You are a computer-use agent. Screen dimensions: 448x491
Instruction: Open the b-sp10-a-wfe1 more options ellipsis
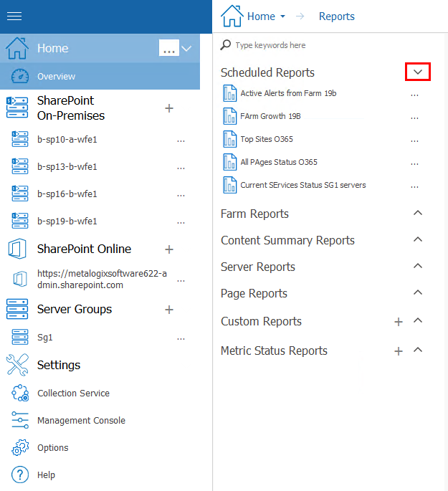pyautogui.click(x=181, y=141)
